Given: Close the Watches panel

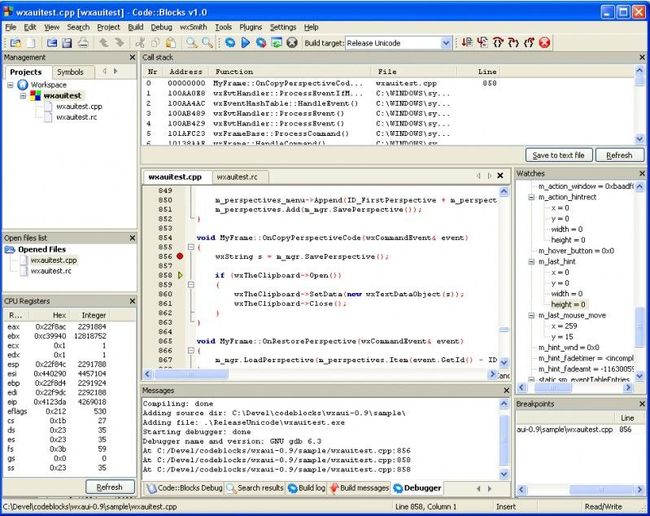Looking at the screenshot, I should pyautogui.click(x=642, y=173).
